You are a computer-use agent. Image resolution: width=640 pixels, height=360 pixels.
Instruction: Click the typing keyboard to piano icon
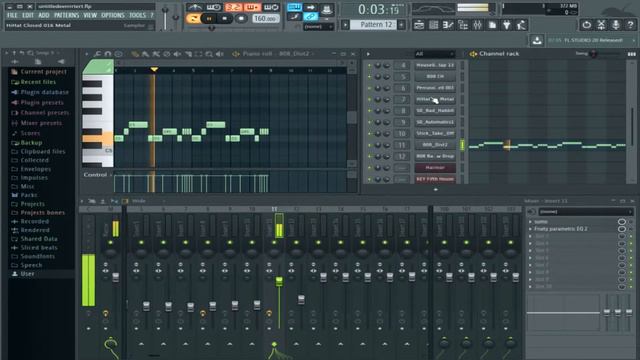click(x=294, y=7)
